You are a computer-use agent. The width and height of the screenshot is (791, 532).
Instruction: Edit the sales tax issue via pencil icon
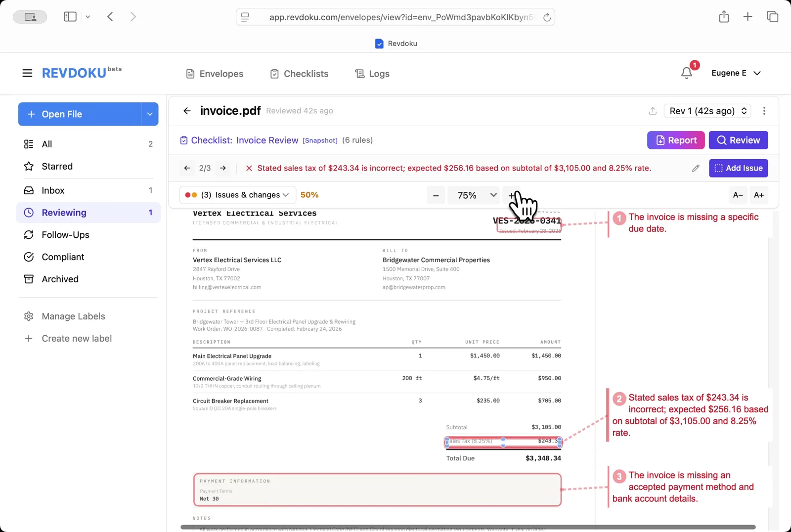tap(696, 168)
